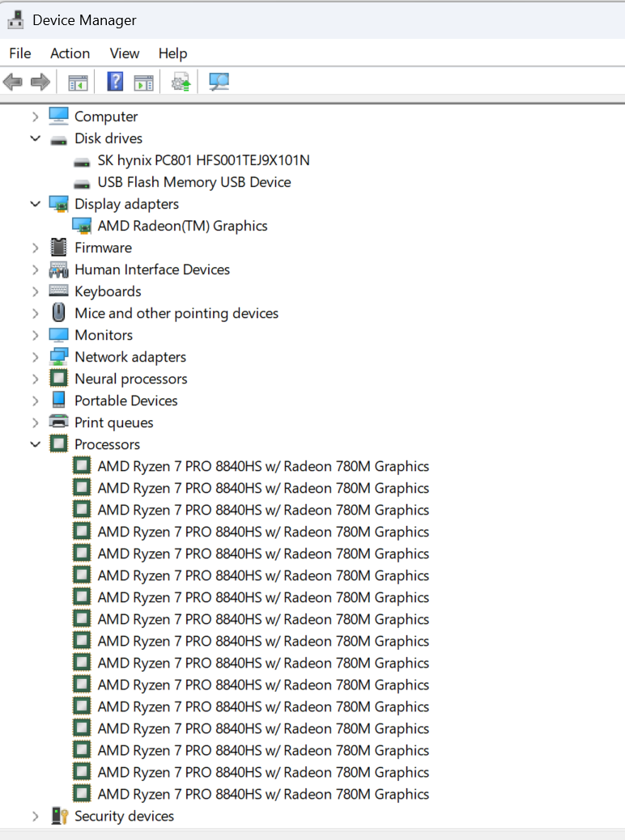Expand Mice and other pointing devices
This screenshot has height=840, width=625.
[x=35, y=313]
